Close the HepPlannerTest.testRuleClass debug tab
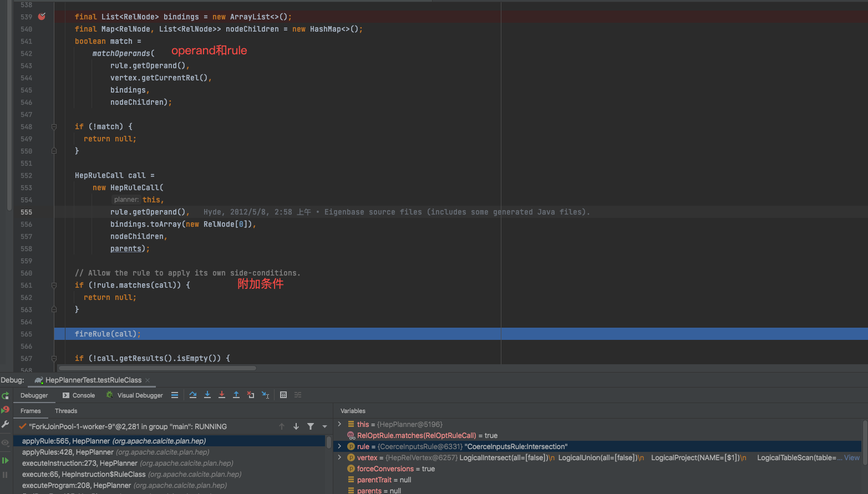 pyautogui.click(x=148, y=380)
